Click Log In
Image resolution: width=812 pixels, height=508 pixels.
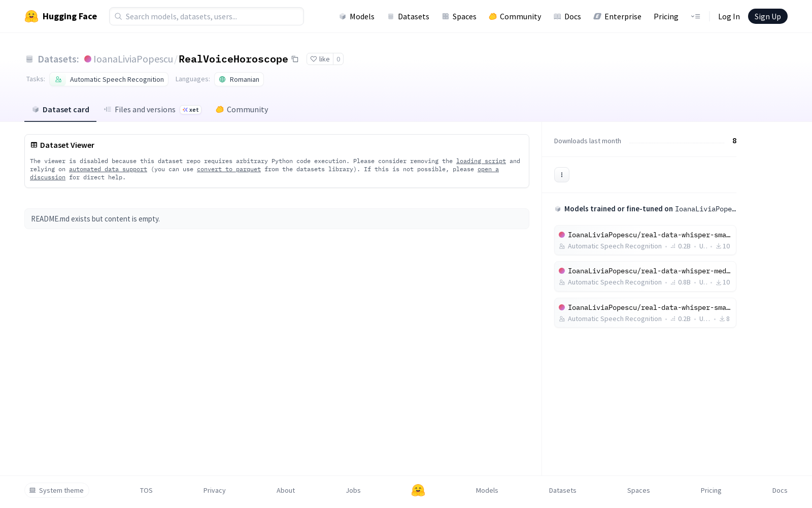(729, 16)
